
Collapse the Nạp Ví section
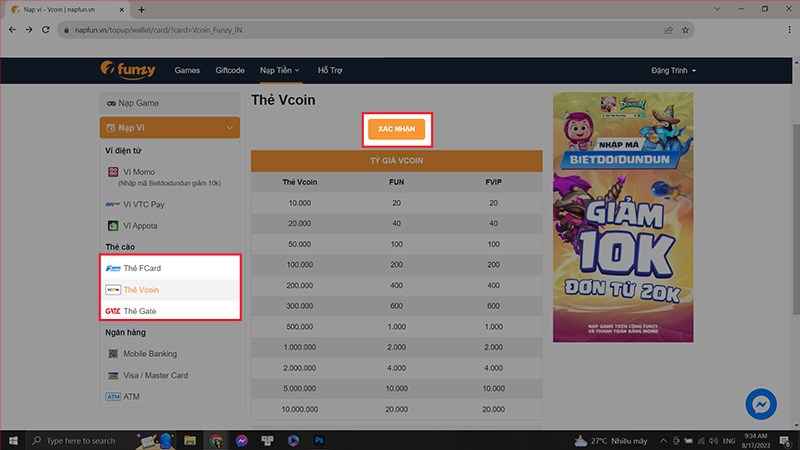pos(170,128)
